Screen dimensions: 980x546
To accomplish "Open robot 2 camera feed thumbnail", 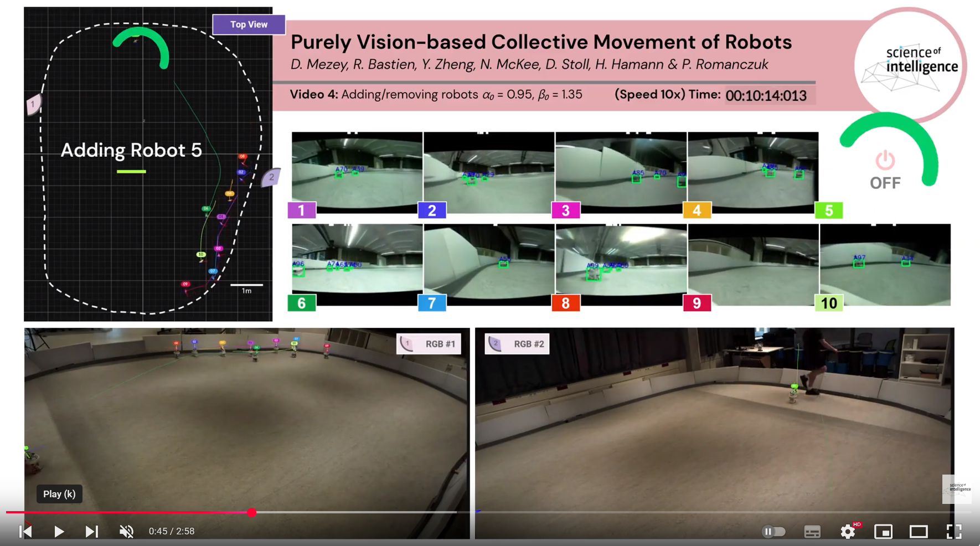I will click(x=489, y=172).
